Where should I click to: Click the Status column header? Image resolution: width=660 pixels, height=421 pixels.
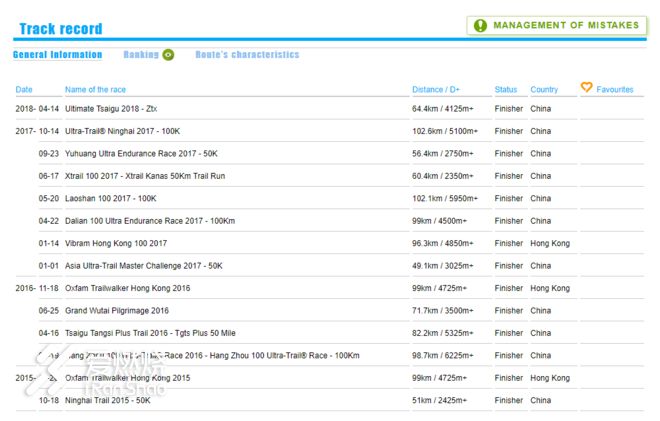(506, 90)
